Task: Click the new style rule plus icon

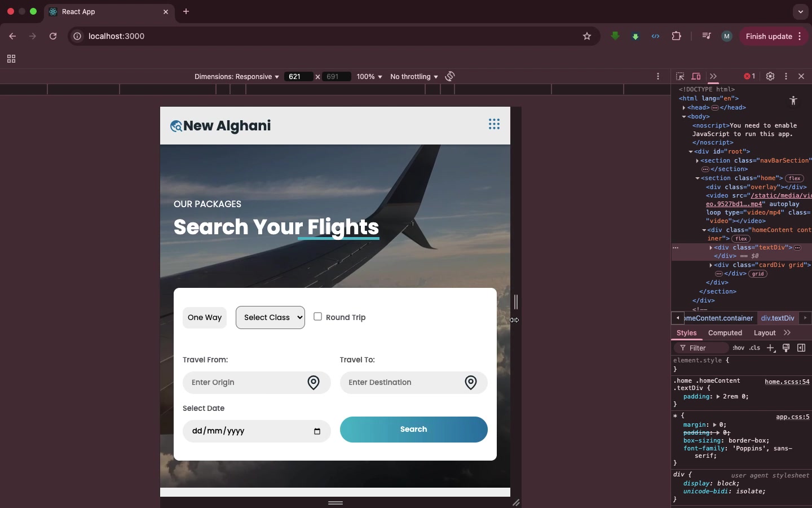Action: click(x=772, y=348)
